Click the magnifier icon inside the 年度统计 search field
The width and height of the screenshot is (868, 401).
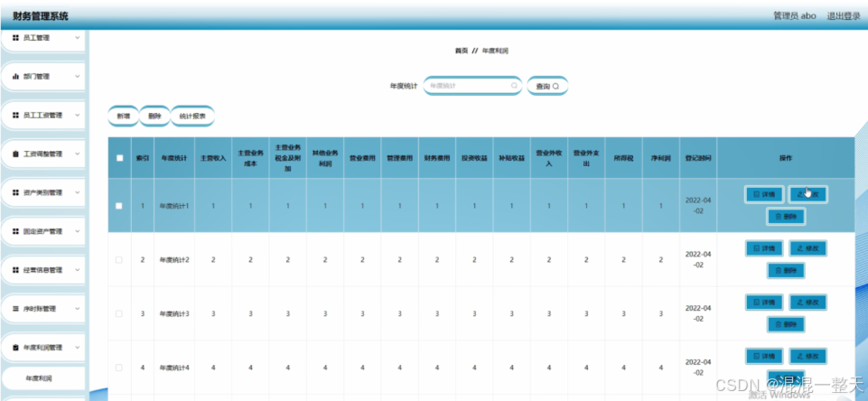(514, 86)
